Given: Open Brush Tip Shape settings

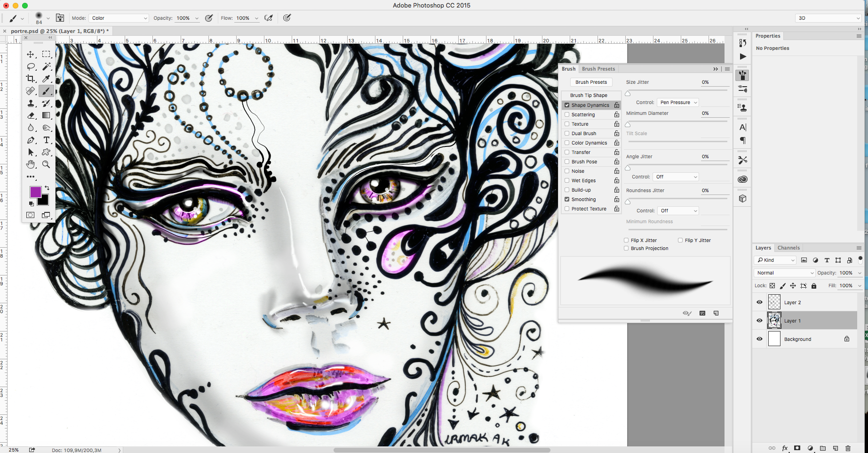Looking at the screenshot, I should coord(589,95).
